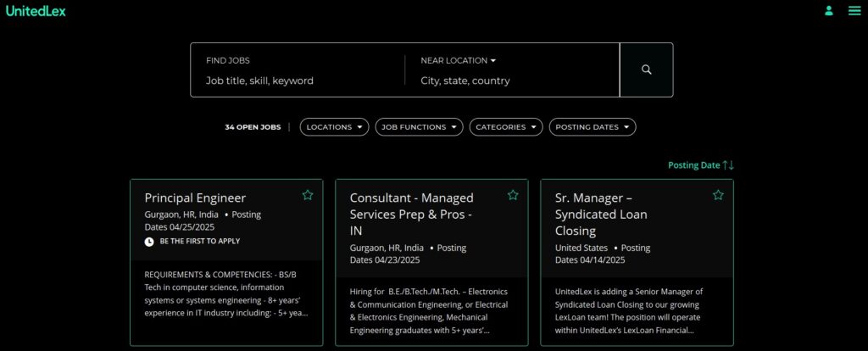Click the United States location text
Screen dimensions: 868x351
click(581, 248)
